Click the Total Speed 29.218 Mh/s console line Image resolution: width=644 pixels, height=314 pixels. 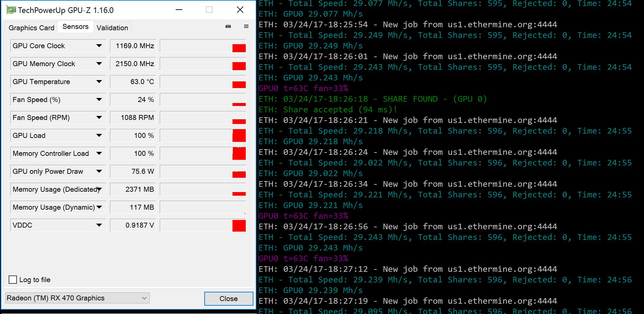445,131
